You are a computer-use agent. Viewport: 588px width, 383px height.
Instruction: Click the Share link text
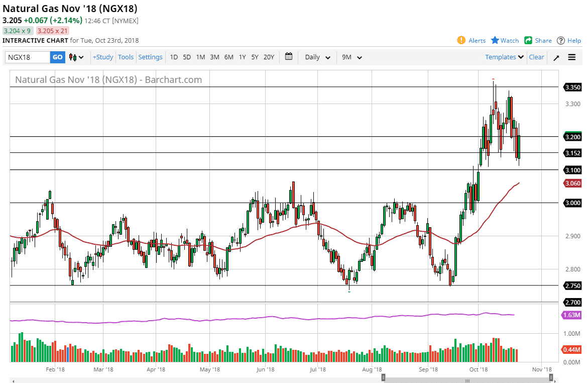543,41
